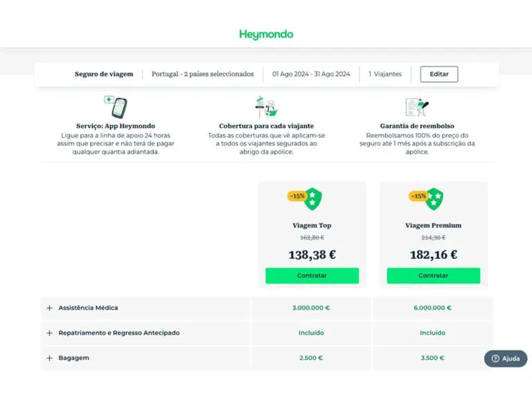Click the dates 01 Ago 2024 - 31 Ago 2024
The width and height of the screenshot is (532, 399).
coord(311,74)
